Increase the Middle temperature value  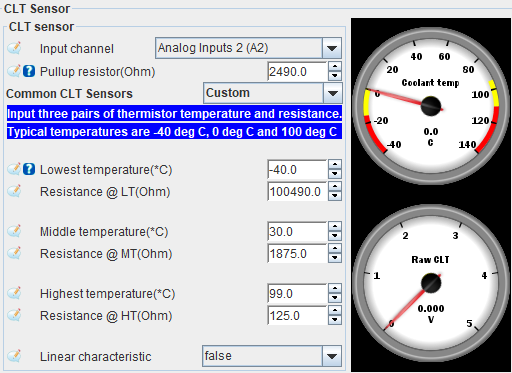point(335,226)
